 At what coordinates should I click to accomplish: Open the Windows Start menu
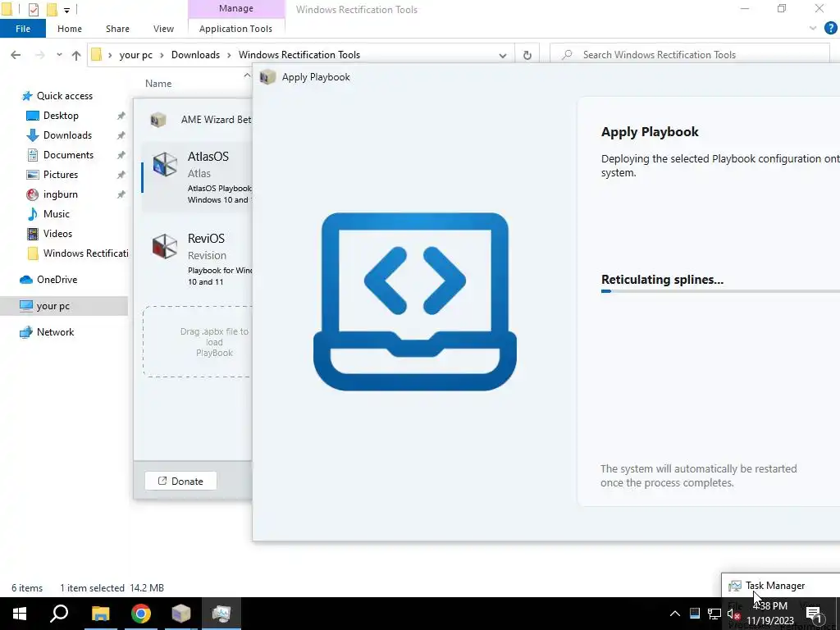pos(20,614)
